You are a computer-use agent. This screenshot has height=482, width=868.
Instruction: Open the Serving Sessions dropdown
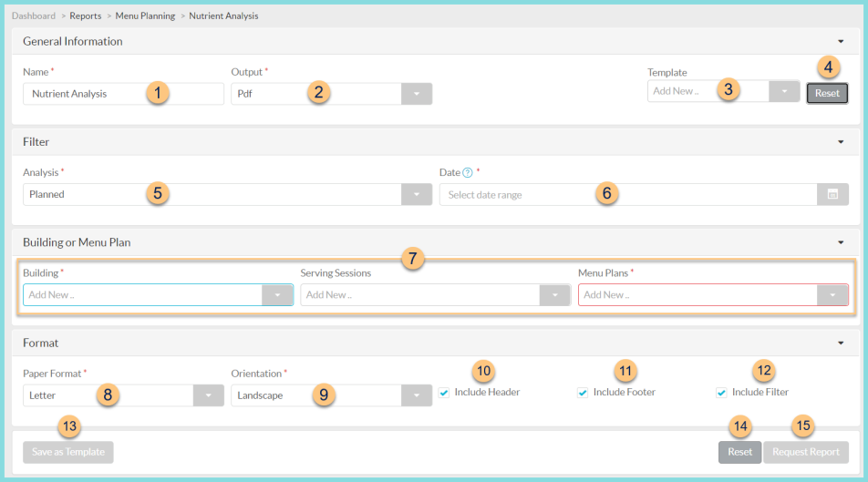[555, 295]
